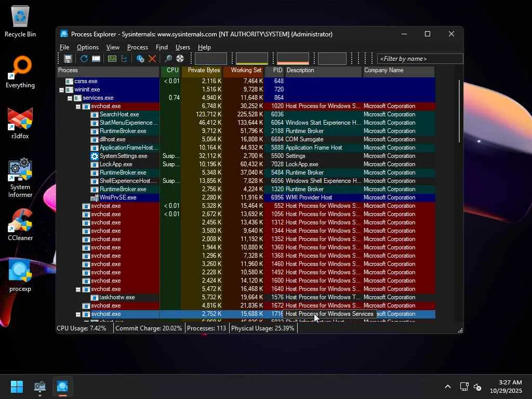Select the taskhostw.exe process
Viewport: 532px width, 399px height.
246,297
